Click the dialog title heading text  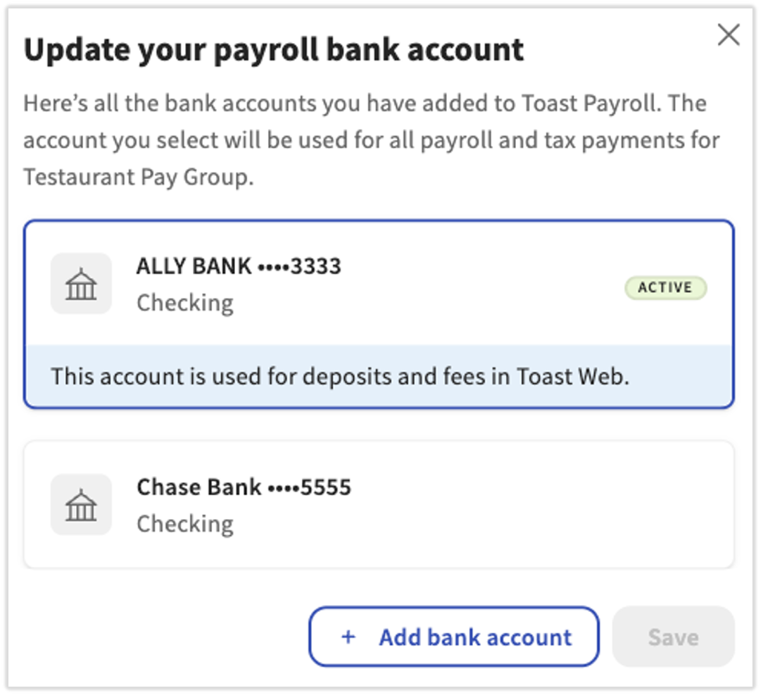coord(274,51)
